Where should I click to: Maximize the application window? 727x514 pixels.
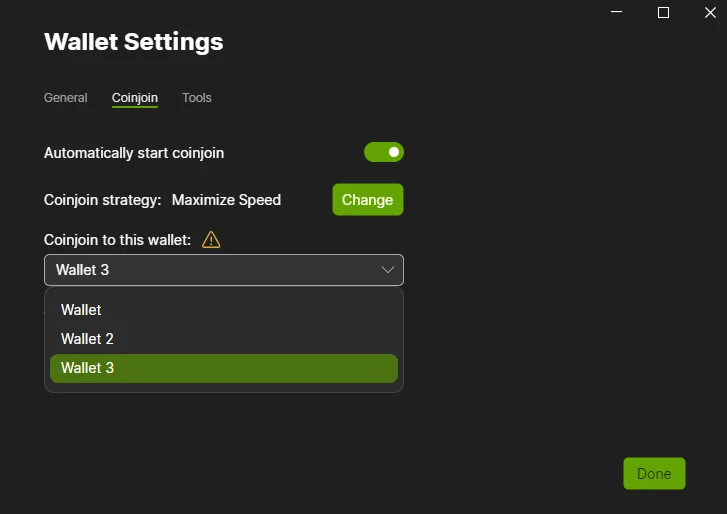coord(663,12)
